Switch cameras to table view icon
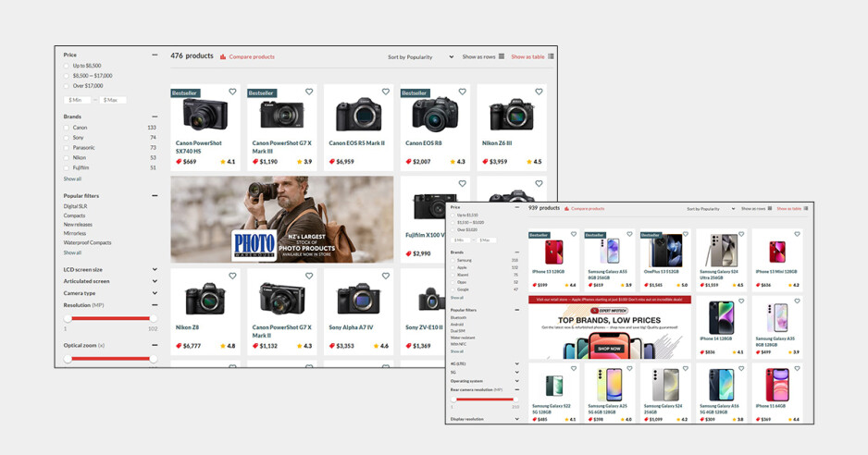Screen dimensions: 868x455 point(552,56)
